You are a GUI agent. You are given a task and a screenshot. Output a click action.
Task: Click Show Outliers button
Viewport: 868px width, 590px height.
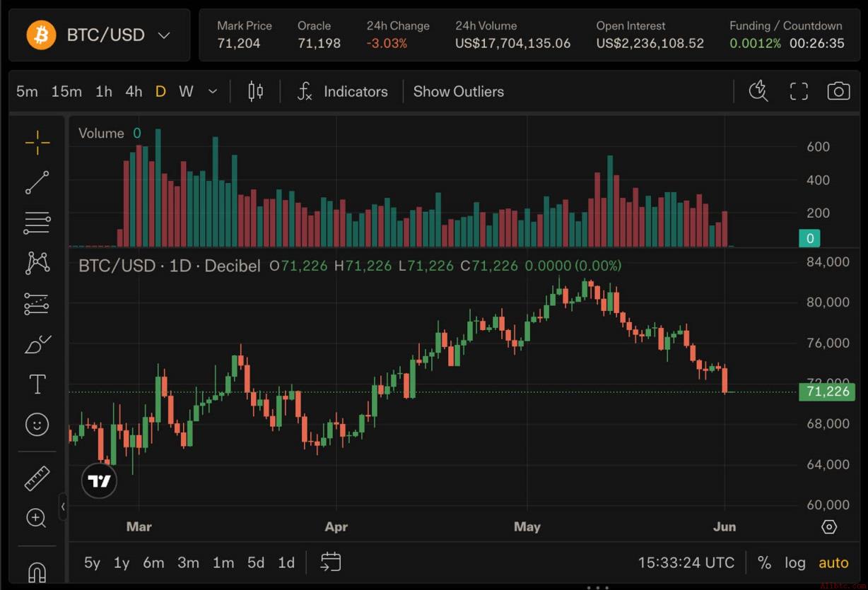[x=459, y=92]
